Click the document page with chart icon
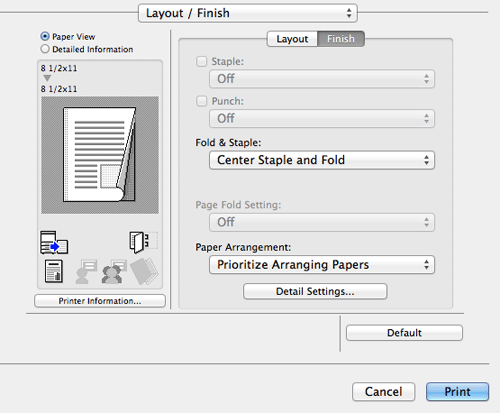The image size is (500, 413). (x=54, y=271)
